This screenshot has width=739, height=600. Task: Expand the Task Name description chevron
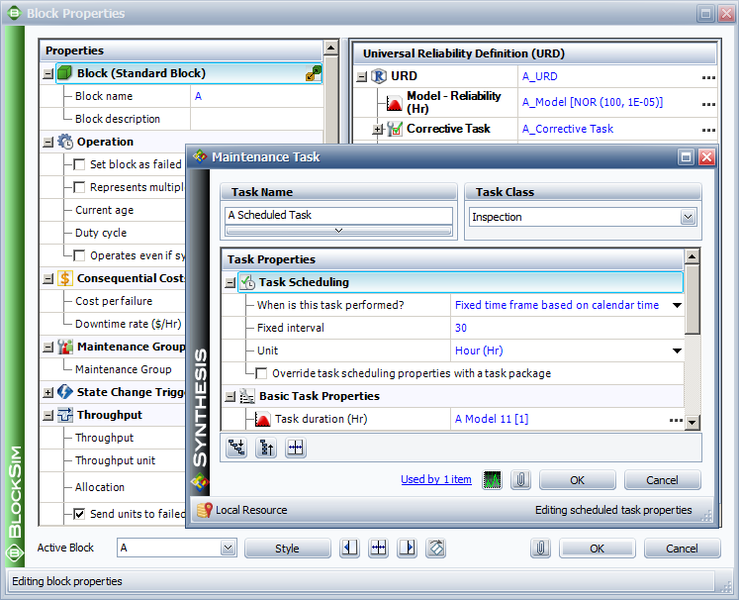338,230
